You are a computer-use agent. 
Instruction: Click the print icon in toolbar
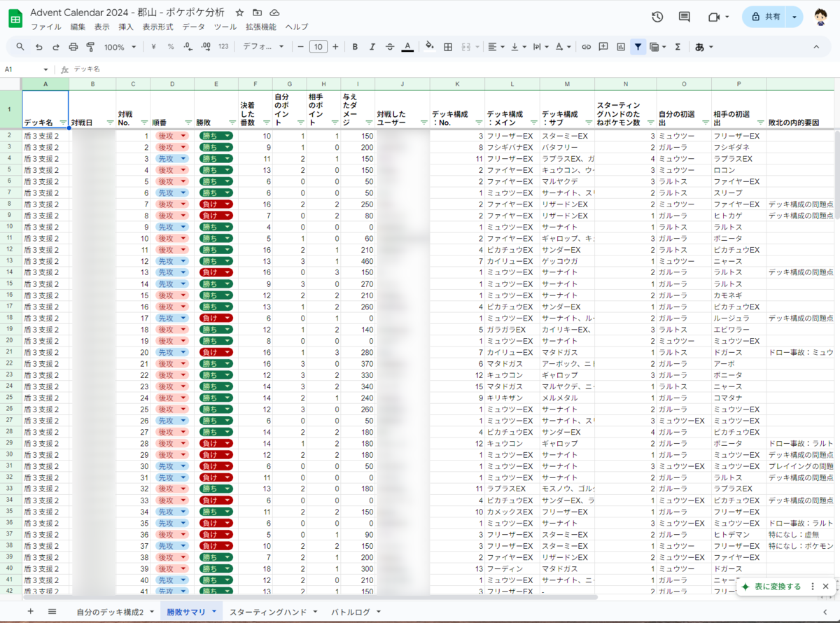tap(73, 47)
